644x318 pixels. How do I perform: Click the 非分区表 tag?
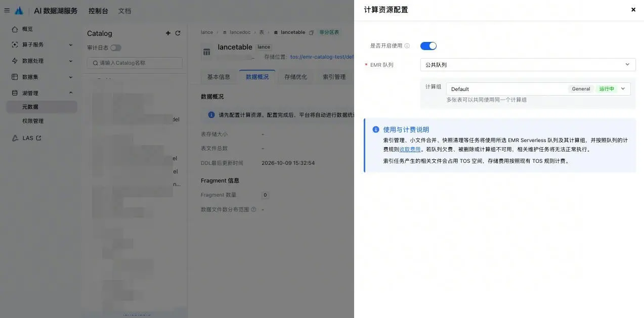pyautogui.click(x=329, y=32)
